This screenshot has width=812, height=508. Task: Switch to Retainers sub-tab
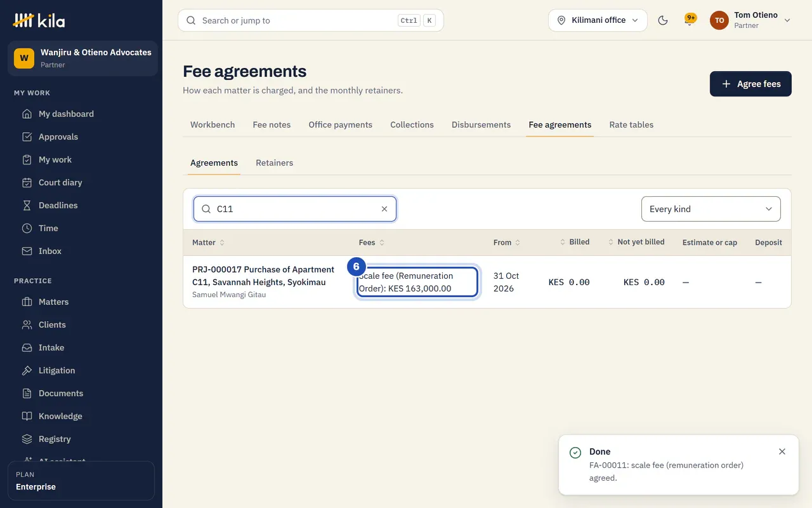pos(274,163)
